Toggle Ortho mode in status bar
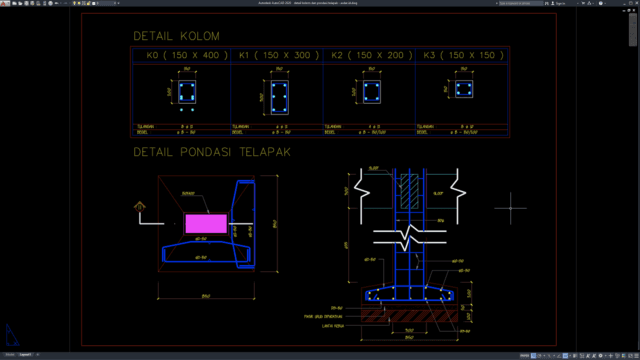Image resolution: width=640 pixels, height=360 pixels. [x=533, y=356]
